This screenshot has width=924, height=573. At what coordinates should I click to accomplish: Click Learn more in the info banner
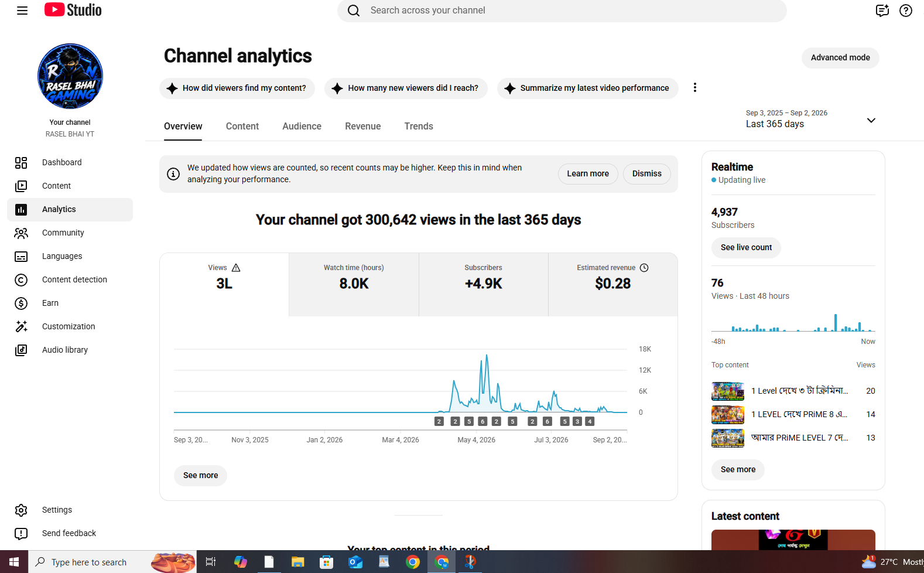coord(588,173)
